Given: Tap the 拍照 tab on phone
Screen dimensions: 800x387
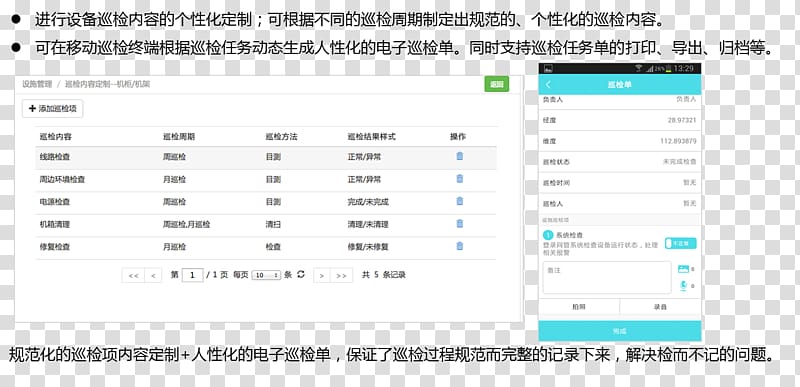Looking at the screenshot, I should [x=579, y=307].
